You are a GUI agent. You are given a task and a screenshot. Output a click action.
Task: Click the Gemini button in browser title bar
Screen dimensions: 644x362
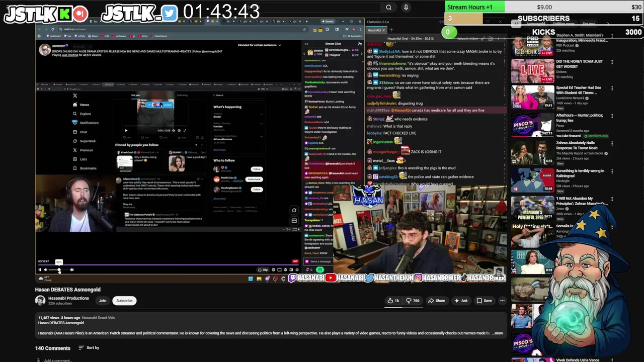tap(329, 22)
